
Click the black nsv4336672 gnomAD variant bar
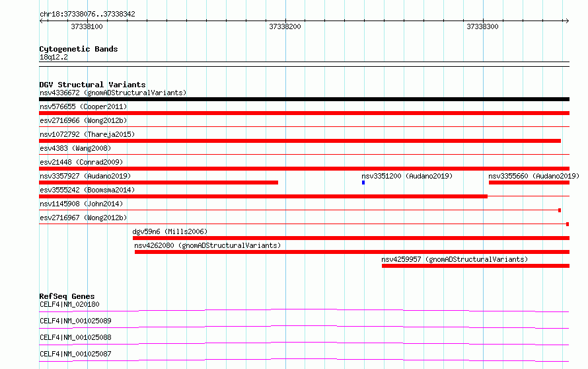click(x=304, y=99)
